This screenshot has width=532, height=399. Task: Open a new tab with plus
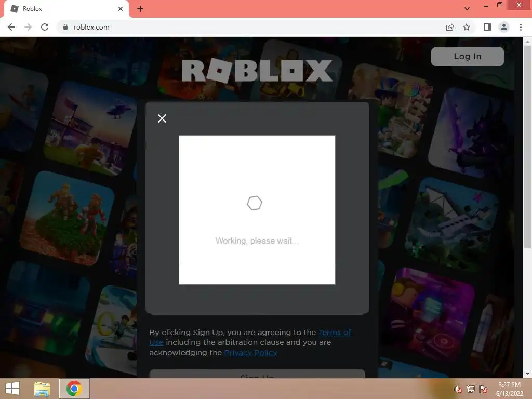click(x=140, y=9)
